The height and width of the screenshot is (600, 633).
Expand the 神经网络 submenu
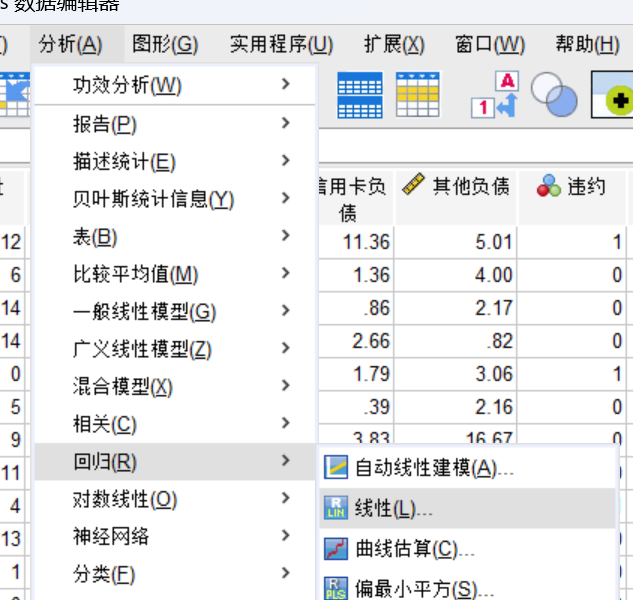click(x=174, y=536)
